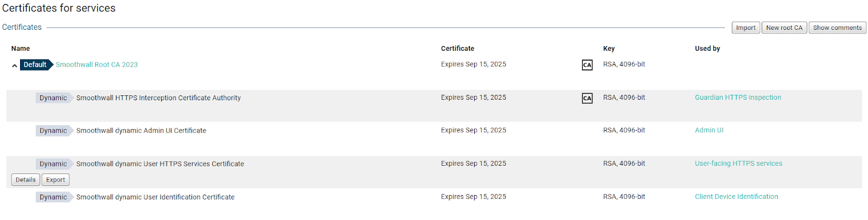Open Smoothwall Root CA 2023 link
The image size is (868, 220).
[97, 64]
